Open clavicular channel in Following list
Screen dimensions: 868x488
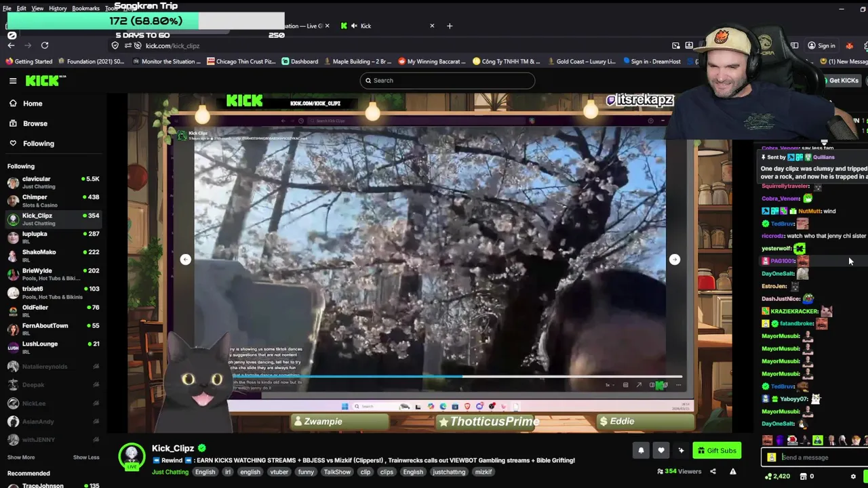click(53, 182)
